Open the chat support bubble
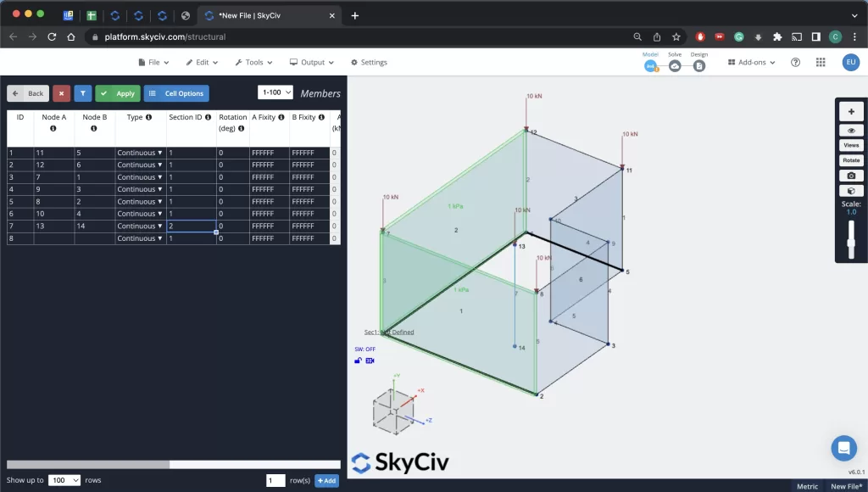Screen dimensions: 868x492 pyautogui.click(x=843, y=448)
